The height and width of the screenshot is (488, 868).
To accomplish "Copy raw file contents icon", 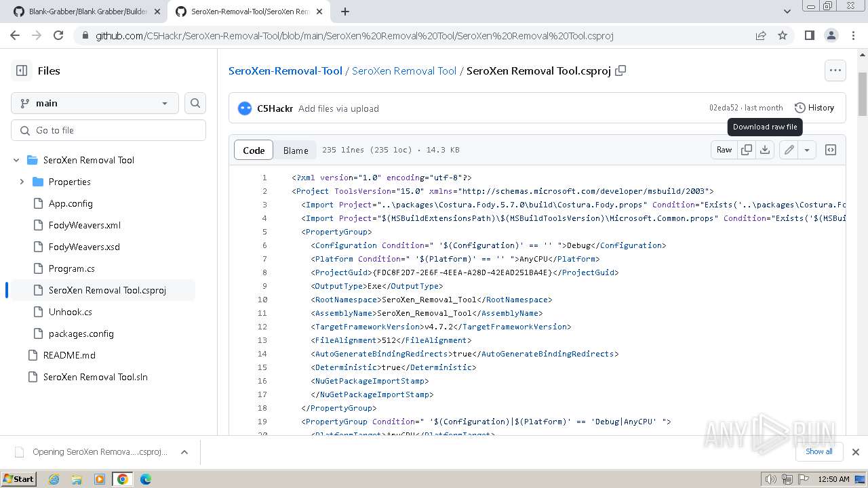I will tap(747, 150).
